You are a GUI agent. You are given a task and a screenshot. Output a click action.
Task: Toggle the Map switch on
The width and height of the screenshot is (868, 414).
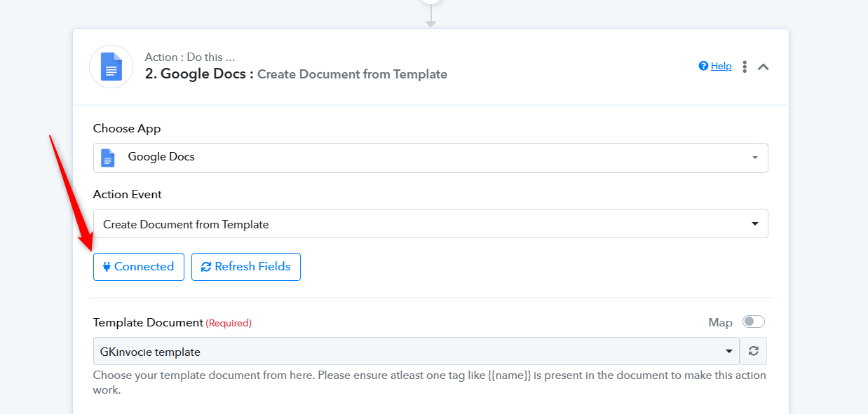754,322
